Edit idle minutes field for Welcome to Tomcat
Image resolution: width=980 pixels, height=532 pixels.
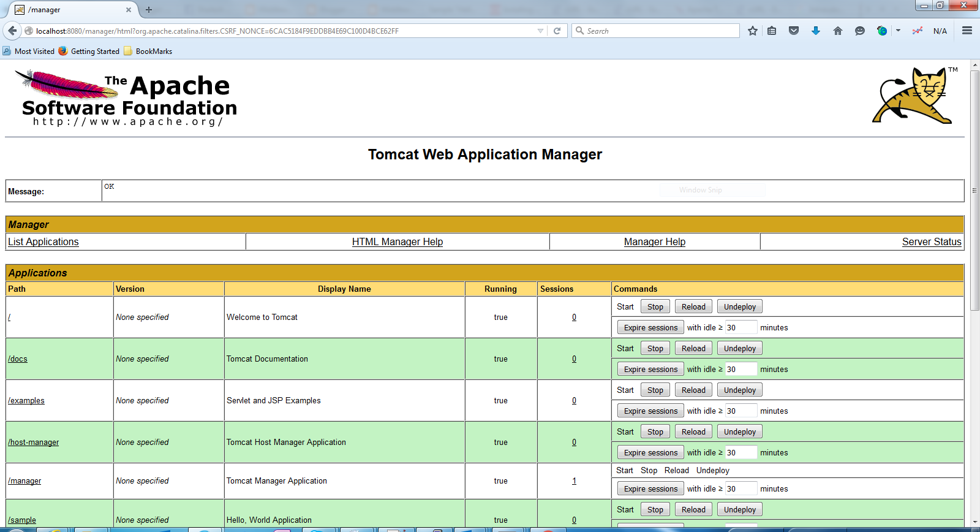(741, 327)
